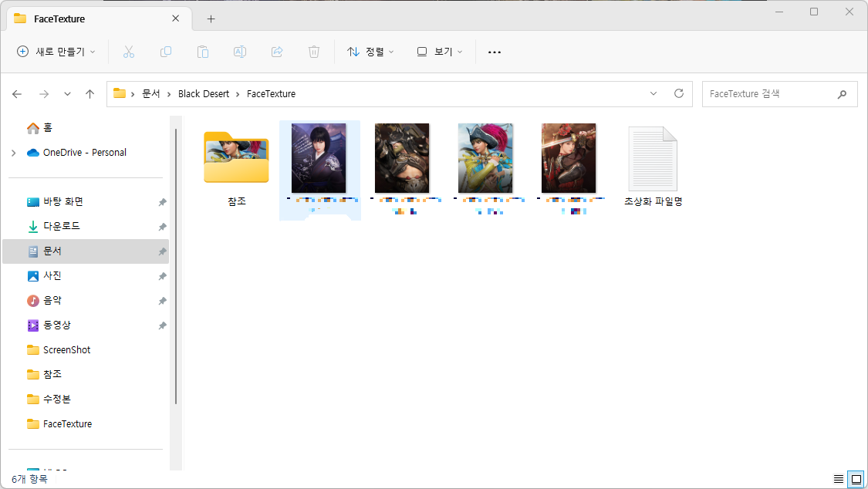The width and height of the screenshot is (868, 489).
Task: Click pin icon next to 동영상
Action: pyautogui.click(x=162, y=325)
